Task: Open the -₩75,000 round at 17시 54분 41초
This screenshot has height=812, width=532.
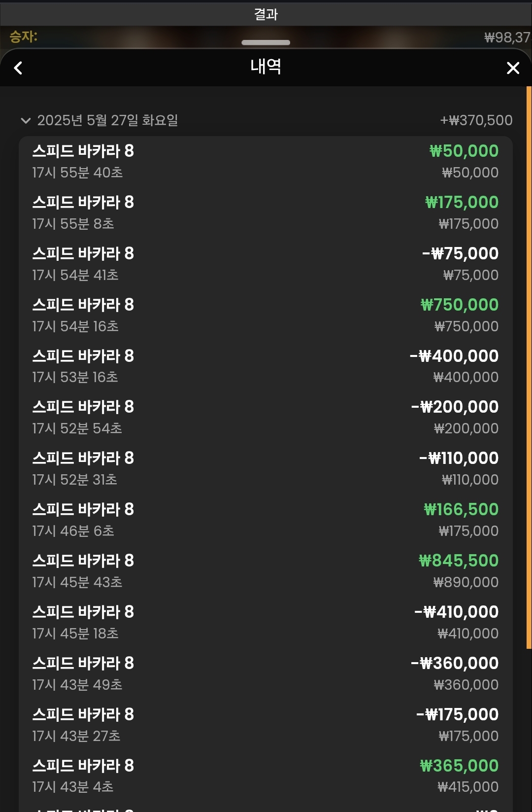Action: click(266, 264)
